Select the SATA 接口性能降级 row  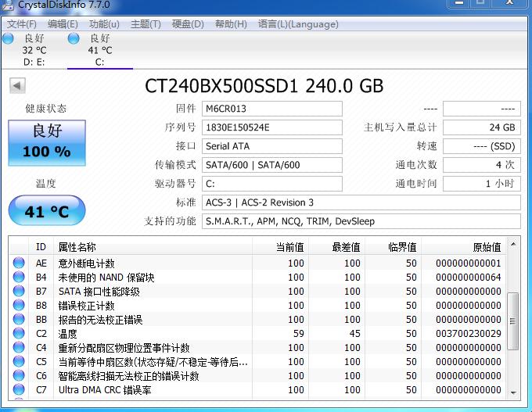point(257,292)
